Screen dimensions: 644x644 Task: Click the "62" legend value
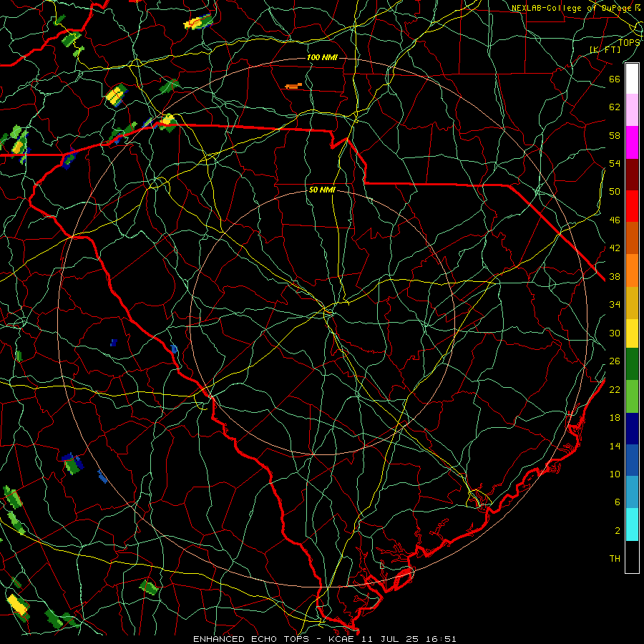[x=615, y=107]
